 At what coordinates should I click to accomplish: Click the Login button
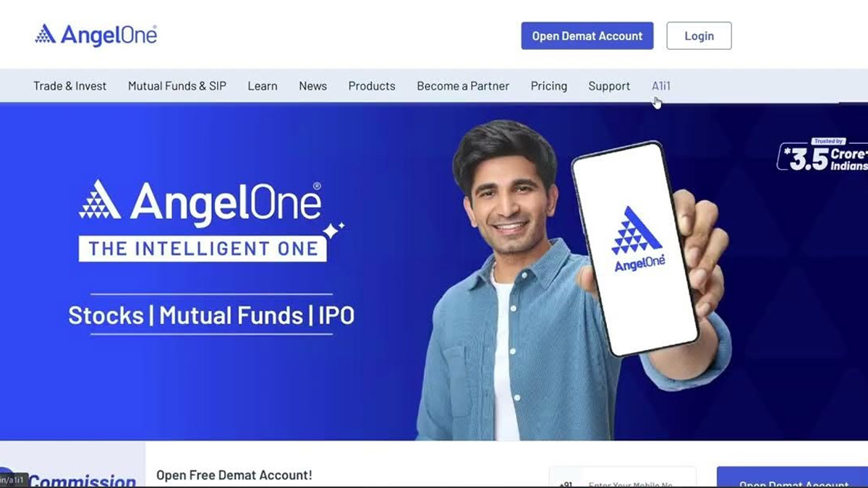[x=699, y=36]
